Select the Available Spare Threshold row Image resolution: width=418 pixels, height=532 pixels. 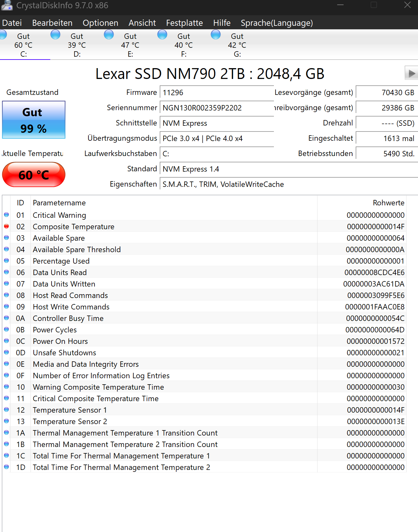[204, 249]
